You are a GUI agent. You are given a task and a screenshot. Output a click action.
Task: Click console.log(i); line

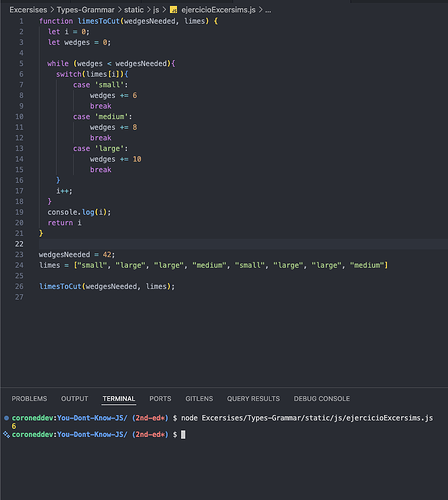(x=79, y=212)
